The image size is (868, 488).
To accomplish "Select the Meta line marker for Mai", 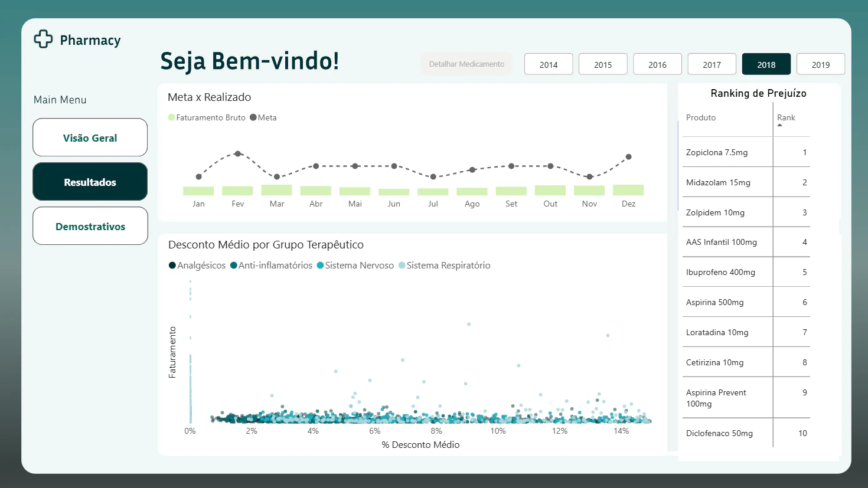I will click(355, 166).
